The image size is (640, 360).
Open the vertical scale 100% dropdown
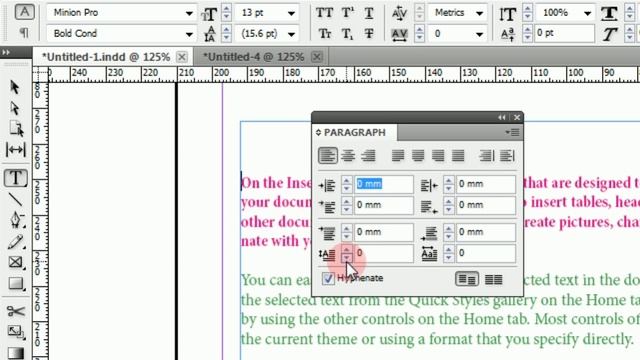(587, 13)
